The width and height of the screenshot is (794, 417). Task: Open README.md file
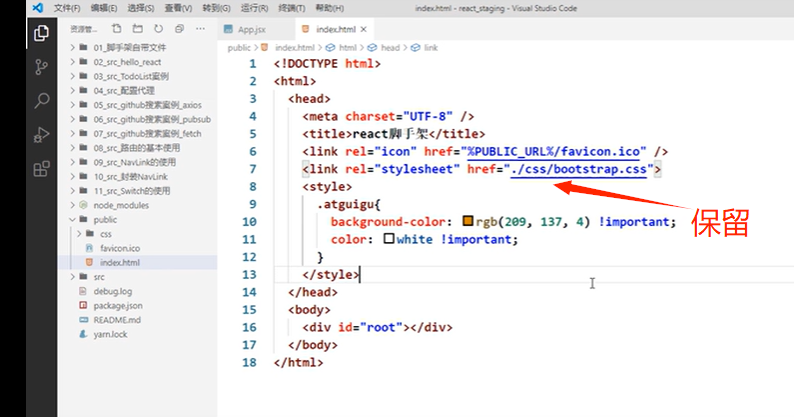pos(138,320)
